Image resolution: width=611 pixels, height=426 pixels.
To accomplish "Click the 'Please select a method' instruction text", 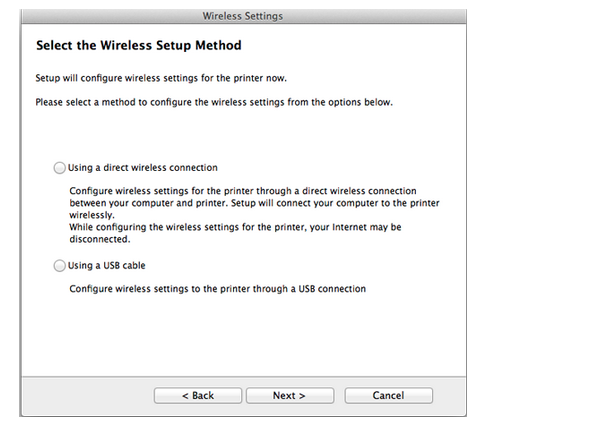I will 214,102.
